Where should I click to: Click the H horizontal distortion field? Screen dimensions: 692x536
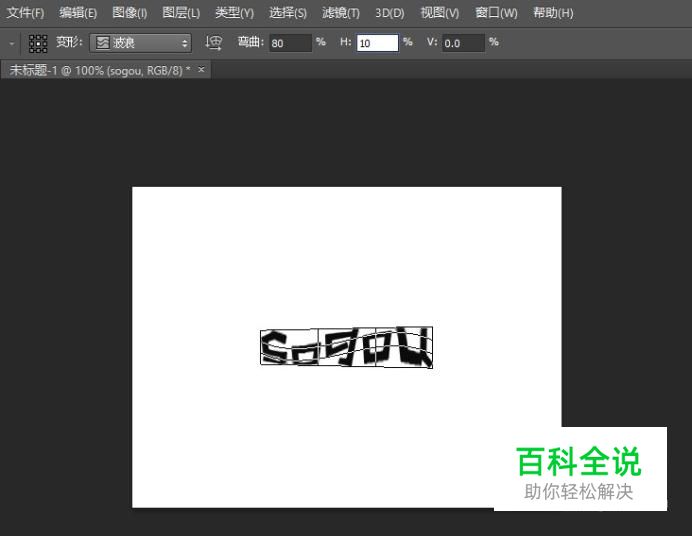coord(377,43)
